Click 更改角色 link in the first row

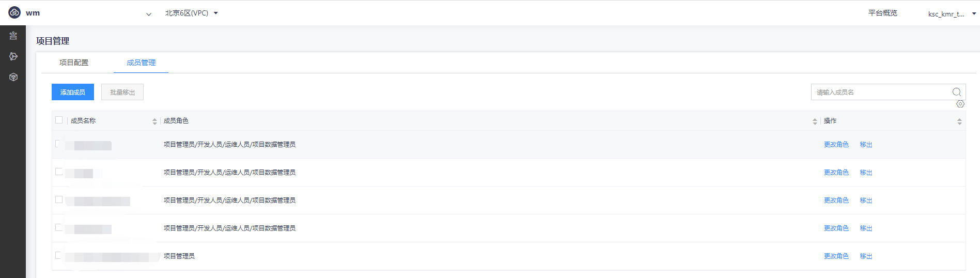(836, 145)
